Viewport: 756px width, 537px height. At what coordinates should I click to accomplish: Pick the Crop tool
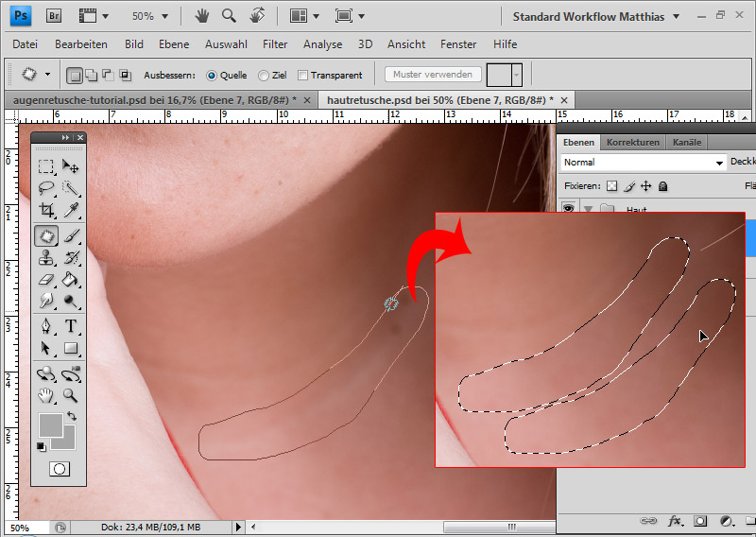tap(45, 211)
